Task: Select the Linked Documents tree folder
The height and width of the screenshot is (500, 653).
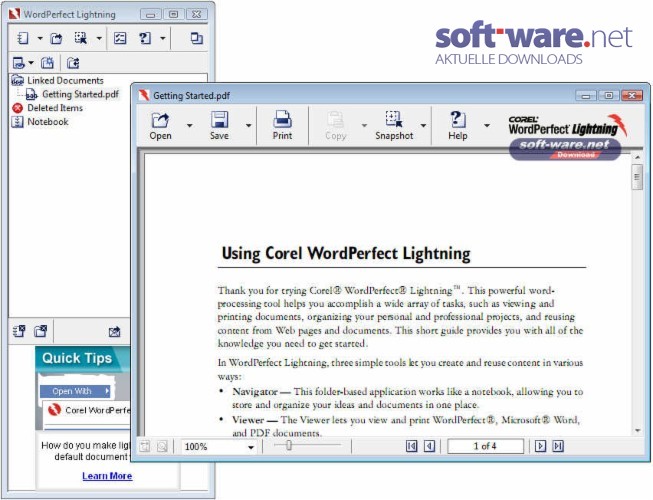Action: 57,80
